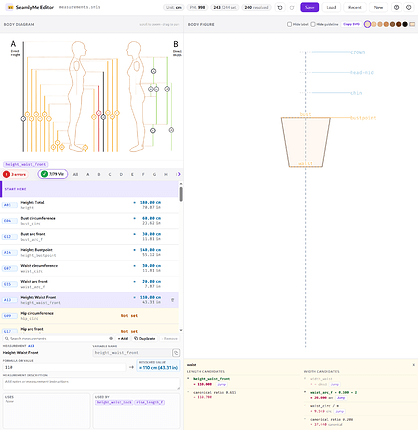
Task: Click the crown label in body figure
Action: [x=358, y=52]
